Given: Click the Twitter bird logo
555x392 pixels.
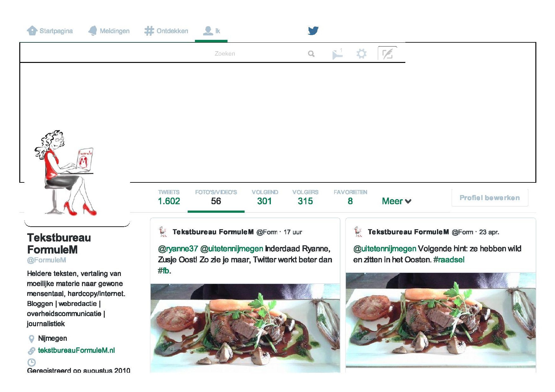Looking at the screenshot, I should (313, 31).
